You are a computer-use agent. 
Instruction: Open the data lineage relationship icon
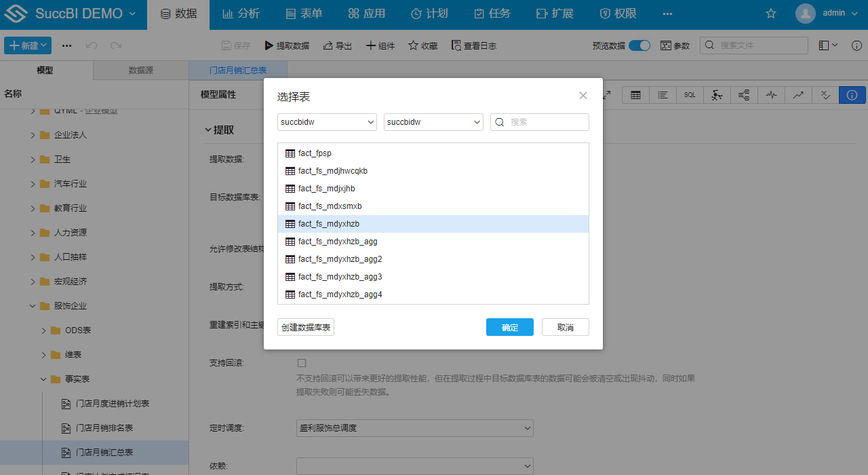click(743, 95)
